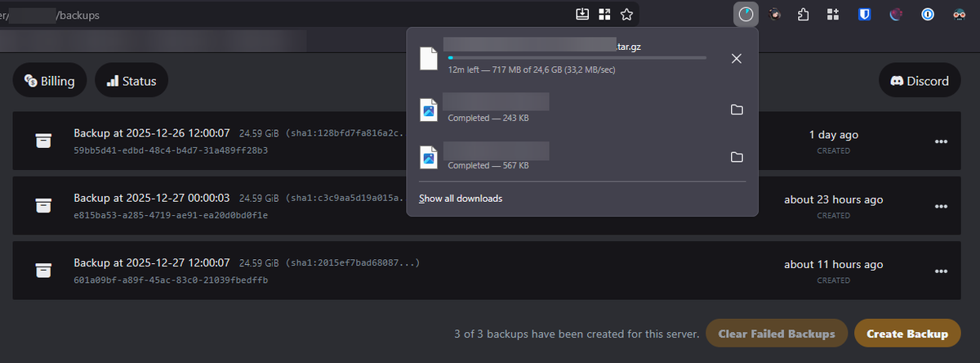Click archive icon of 2025-12-27 00:00:03 backup
Image resolution: width=980 pixels, height=363 pixels.
[x=43, y=206]
